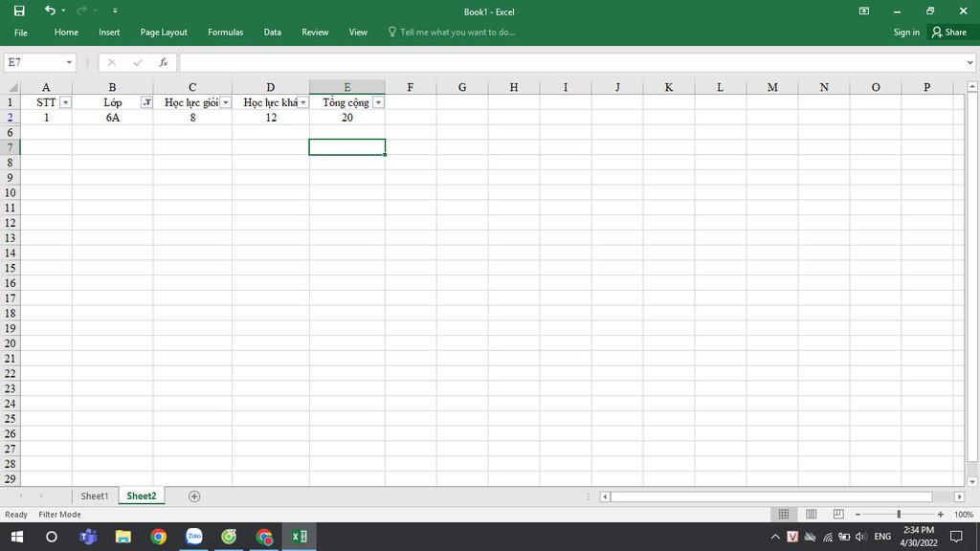Click the 100% zoom level
980x551 pixels.
964,514
